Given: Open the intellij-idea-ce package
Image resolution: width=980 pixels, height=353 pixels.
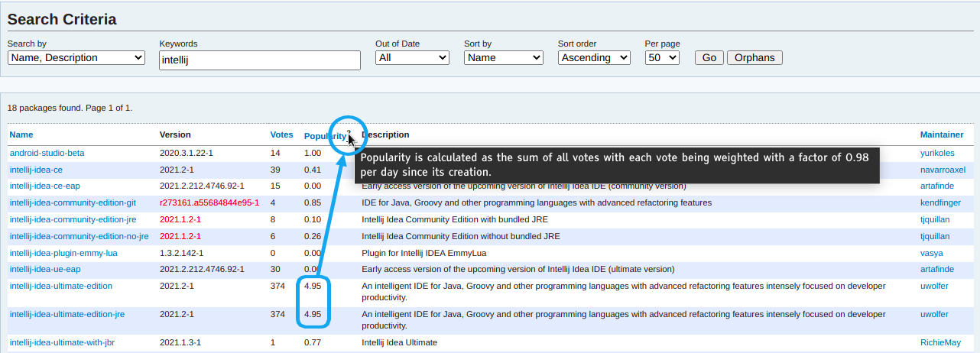Looking at the screenshot, I should 36,170.
